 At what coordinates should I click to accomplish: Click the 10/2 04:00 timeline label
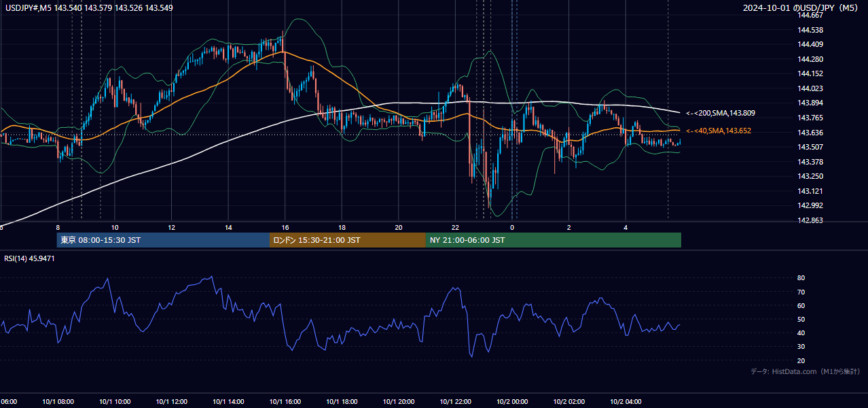coord(626,402)
